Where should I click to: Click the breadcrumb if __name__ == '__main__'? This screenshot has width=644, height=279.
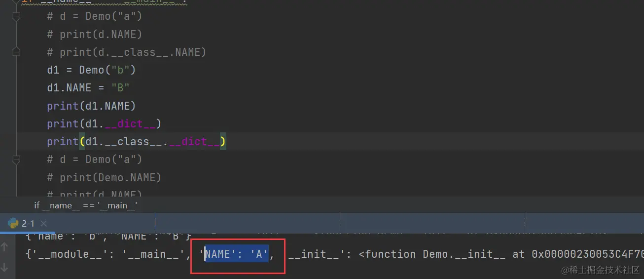86,205
